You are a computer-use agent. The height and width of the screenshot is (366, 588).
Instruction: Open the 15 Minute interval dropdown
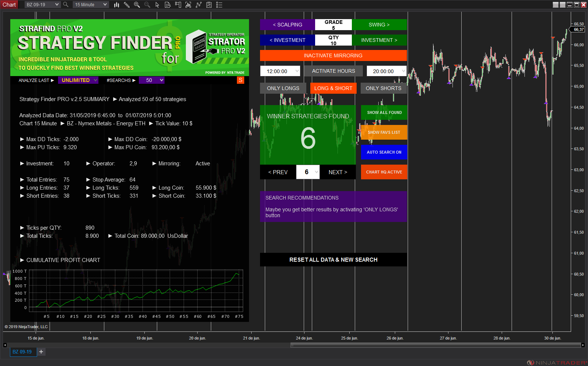(x=91, y=5)
